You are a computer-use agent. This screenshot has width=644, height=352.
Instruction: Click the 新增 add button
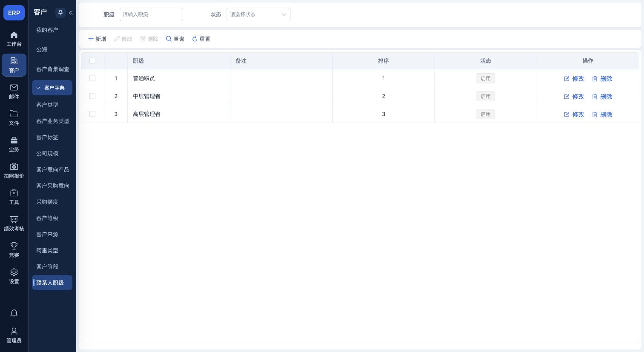coord(97,39)
